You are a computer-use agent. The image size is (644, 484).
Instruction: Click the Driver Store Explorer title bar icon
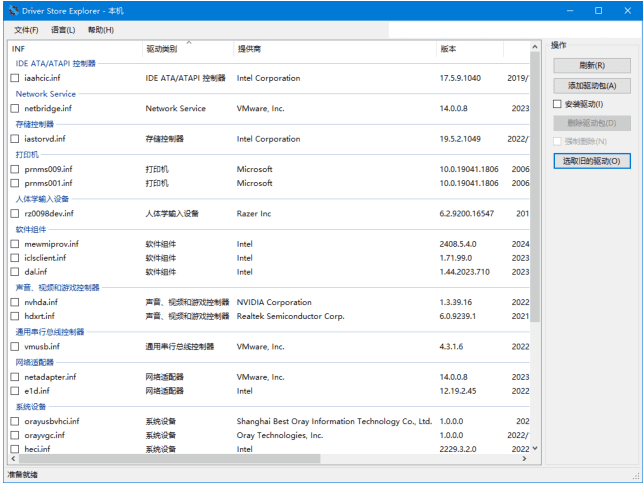12,10
